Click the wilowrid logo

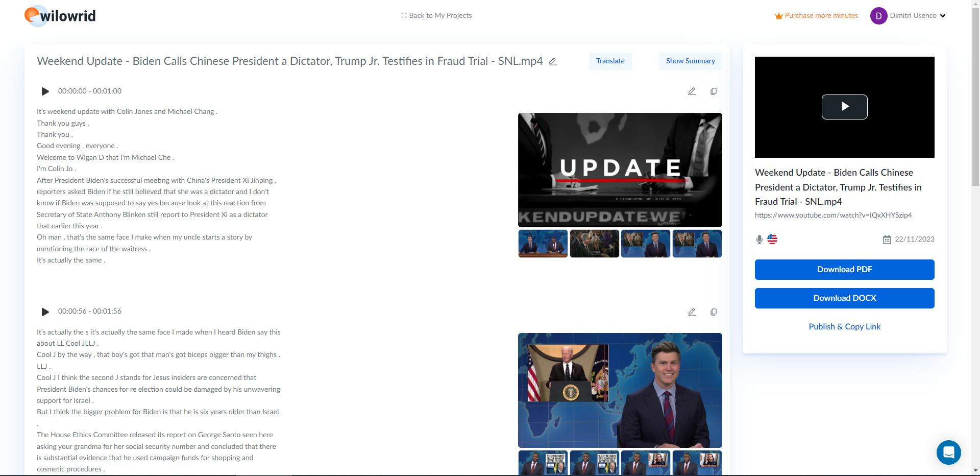[60, 16]
